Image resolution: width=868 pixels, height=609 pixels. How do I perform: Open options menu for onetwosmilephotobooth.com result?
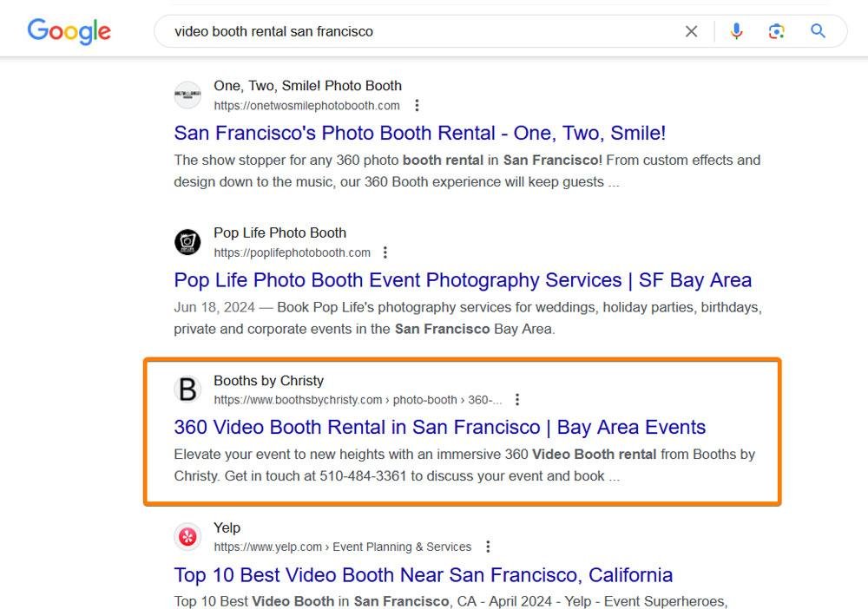click(417, 106)
